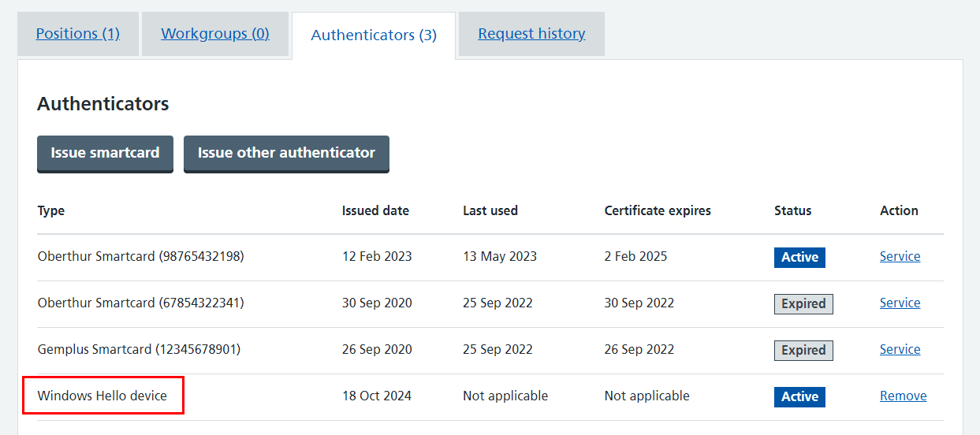Click the Last used column header
The width and height of the screenshot is (980, 435).
click(x=490, y=211)
